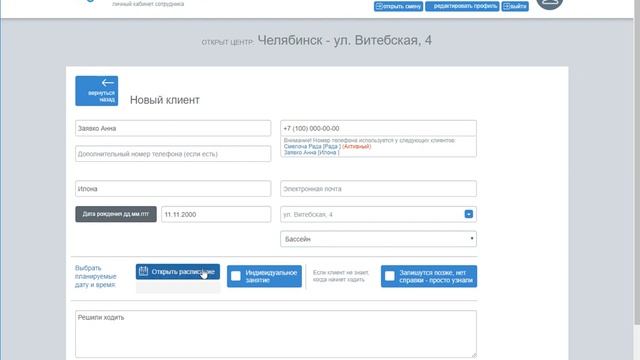Screen dimensions: 640x360
Task: Expand the ул. Витебская, 4 address dropdown
Action: pos(378,214)
